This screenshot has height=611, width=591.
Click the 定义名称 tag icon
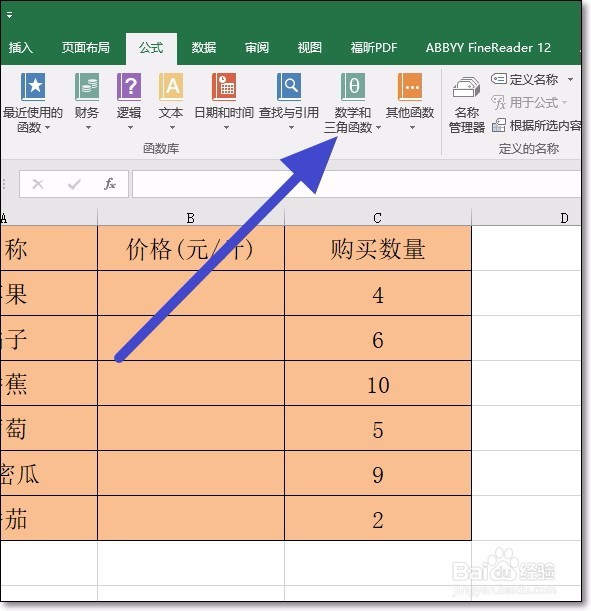499,79
